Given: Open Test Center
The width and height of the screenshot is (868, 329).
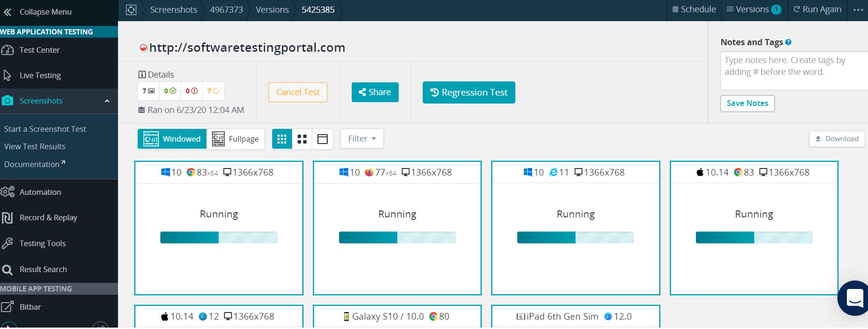Looking at the screenshot, I should point(39,50).
